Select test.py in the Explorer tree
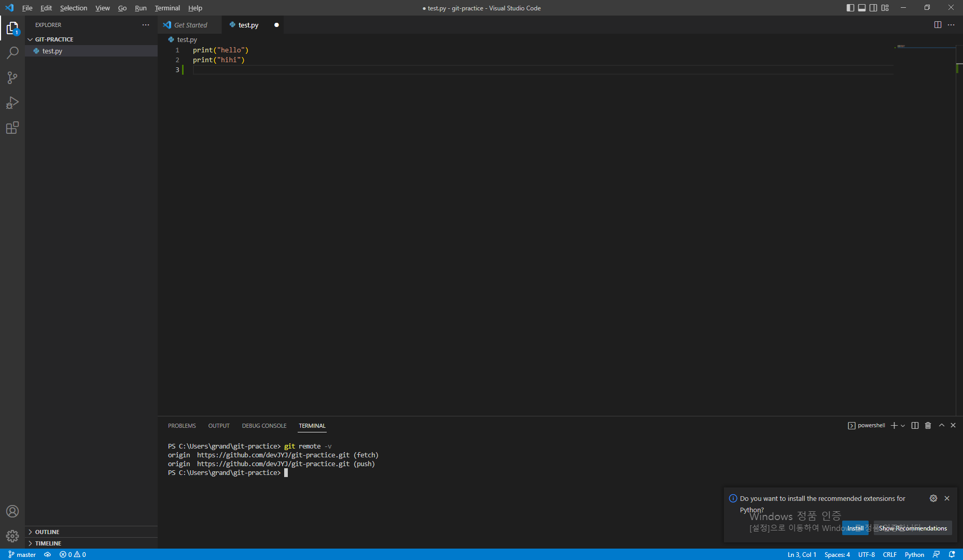Viewport: 963px width, 560px height. pos(91,51)
